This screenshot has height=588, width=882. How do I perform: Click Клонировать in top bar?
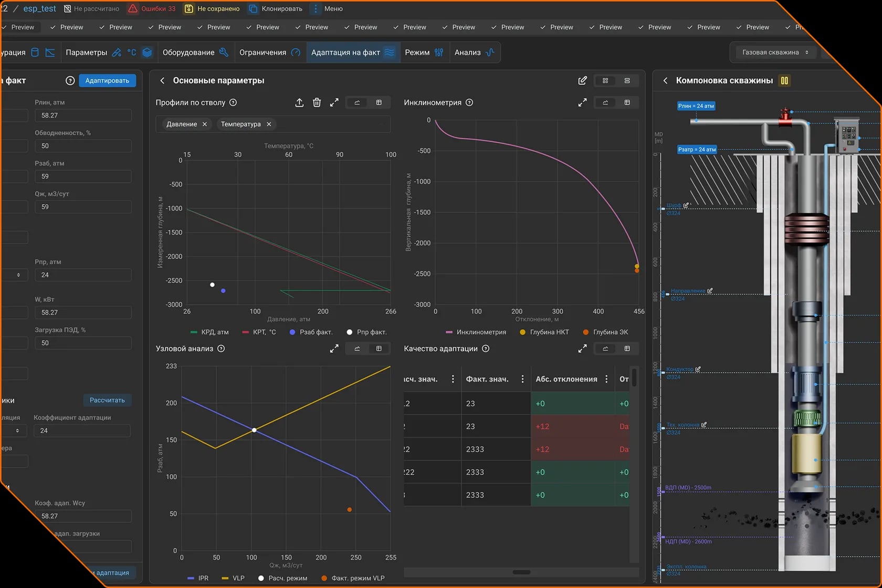[x=276, y=9]
